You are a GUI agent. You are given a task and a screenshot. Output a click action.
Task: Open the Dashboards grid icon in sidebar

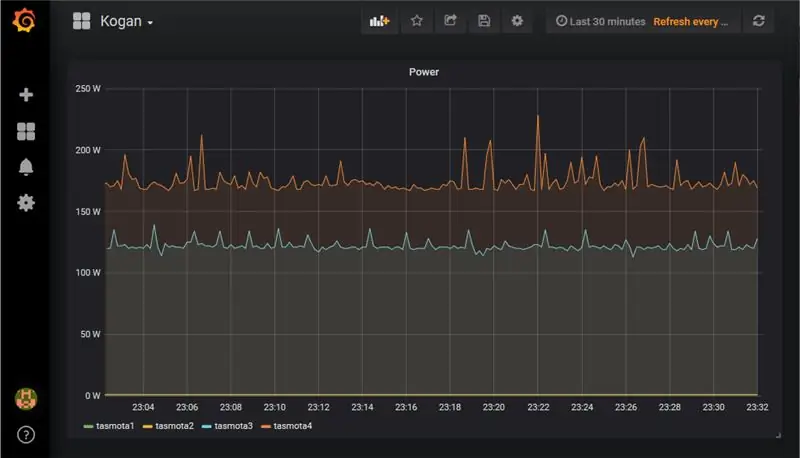(x=26, y=131)
